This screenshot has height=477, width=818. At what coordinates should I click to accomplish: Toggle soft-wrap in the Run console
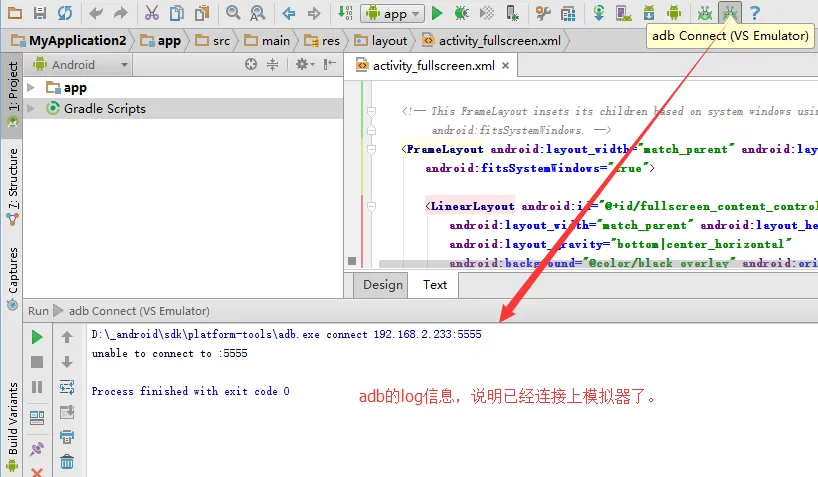[x=67, y=387]
